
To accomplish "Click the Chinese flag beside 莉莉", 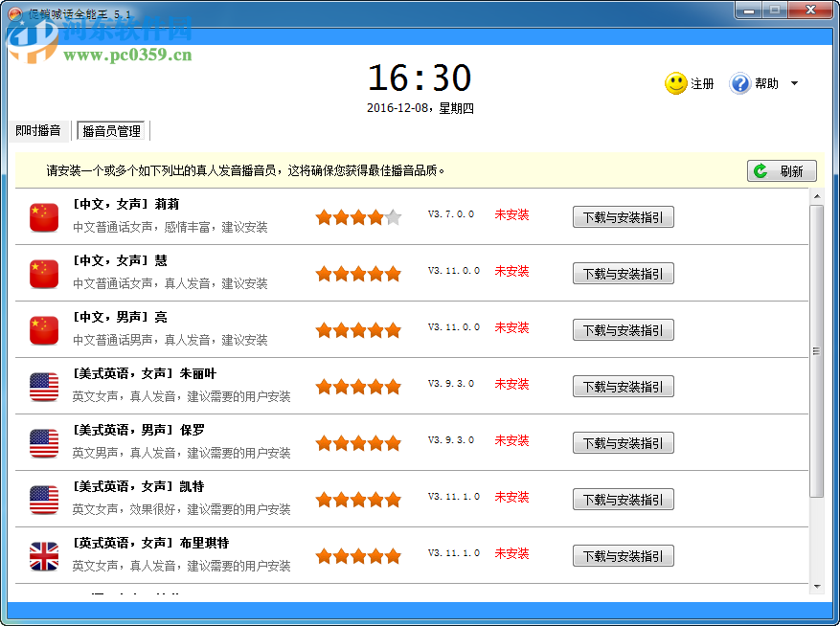I will click(41, 217).
